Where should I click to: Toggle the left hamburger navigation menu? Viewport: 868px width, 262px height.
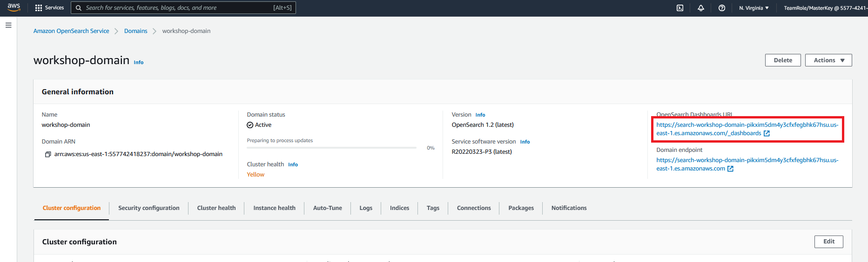click(8, 25)
